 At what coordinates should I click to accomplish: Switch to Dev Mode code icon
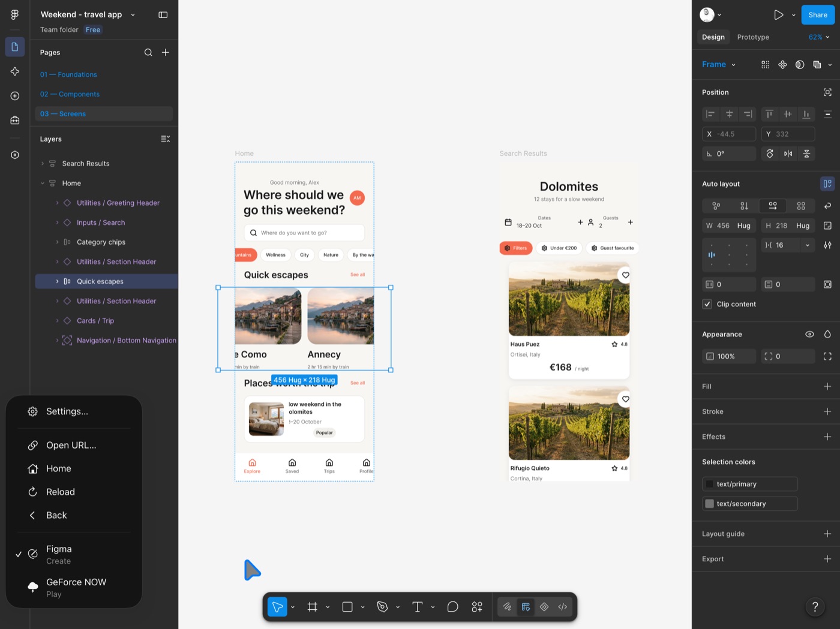point(563,607)
